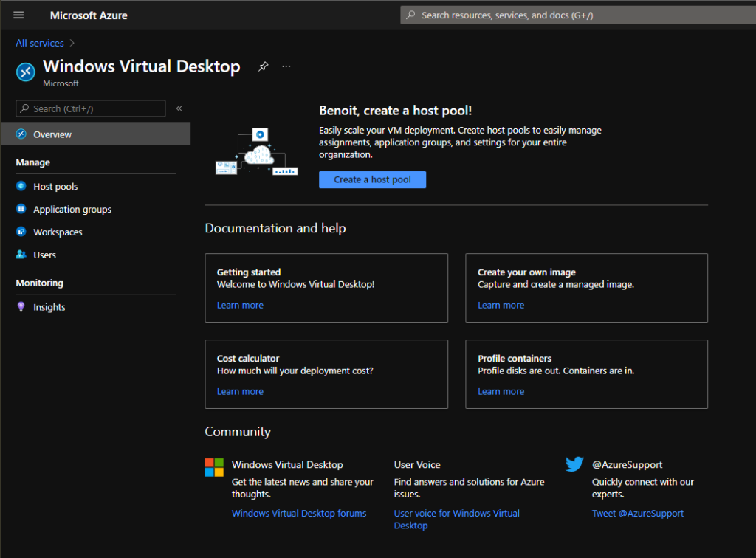
Task: Click the Workspaces icon
Action: (21, 232)
